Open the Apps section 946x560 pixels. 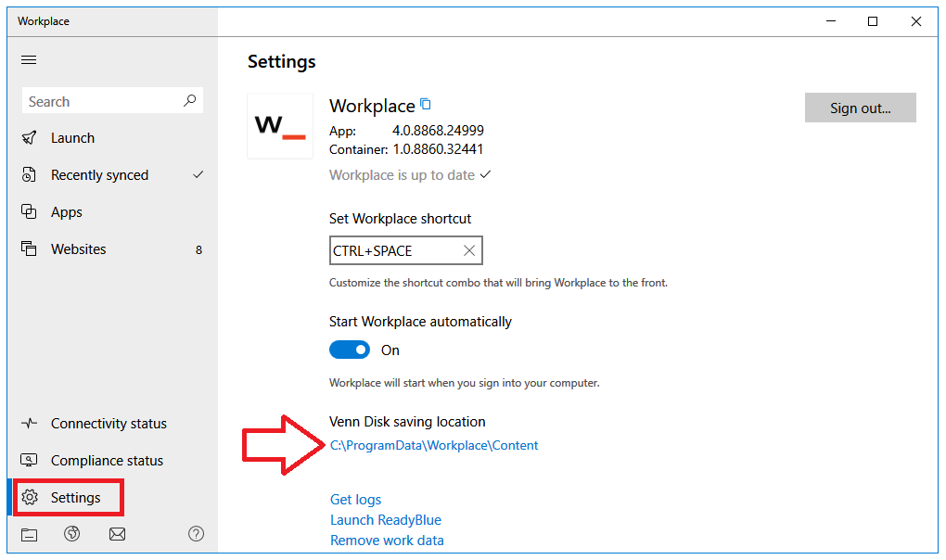112,212
